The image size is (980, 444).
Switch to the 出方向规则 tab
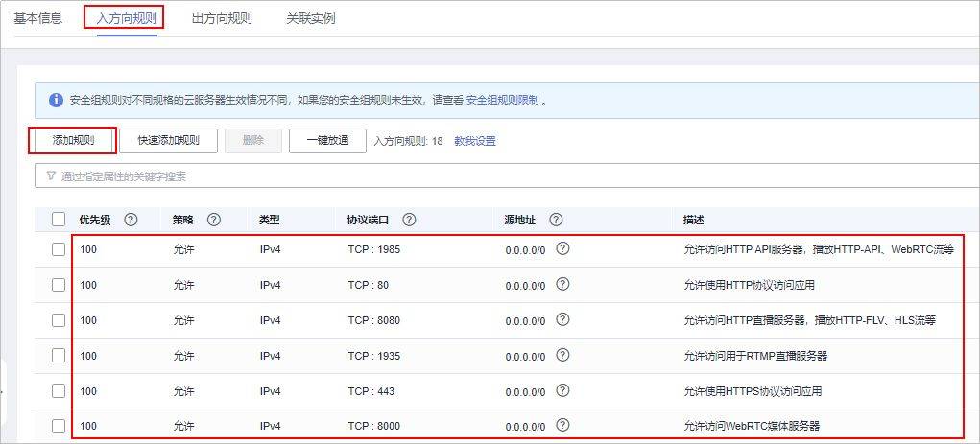222,18
